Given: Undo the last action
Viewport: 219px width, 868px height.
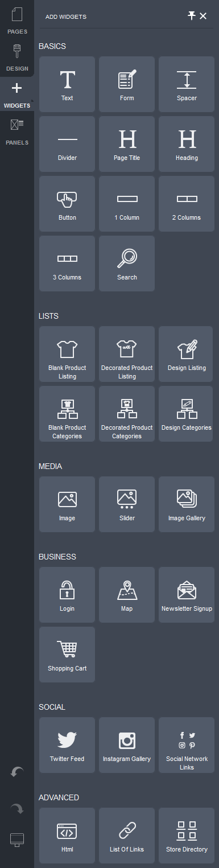Looking at the screenshot, I should tap(17, 772).
